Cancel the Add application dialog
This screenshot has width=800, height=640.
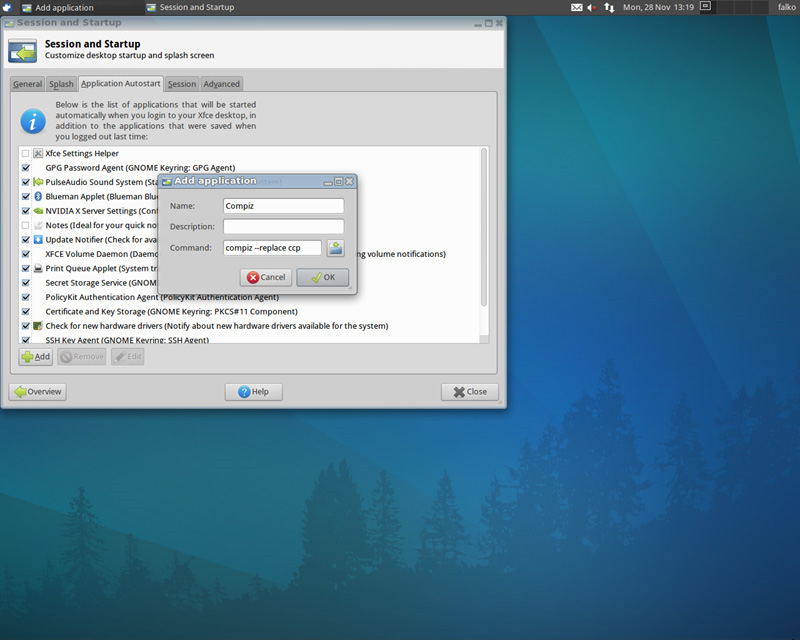point(266,277)
